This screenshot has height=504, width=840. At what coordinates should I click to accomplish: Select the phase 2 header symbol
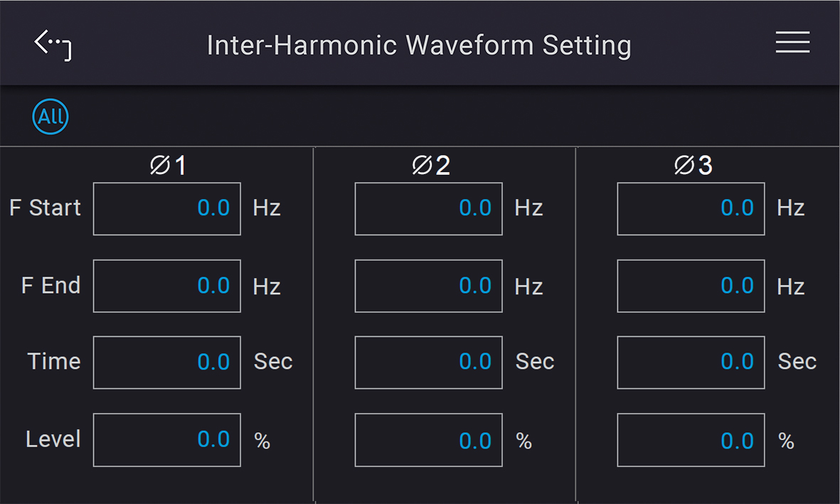click(x=431, y=165)
